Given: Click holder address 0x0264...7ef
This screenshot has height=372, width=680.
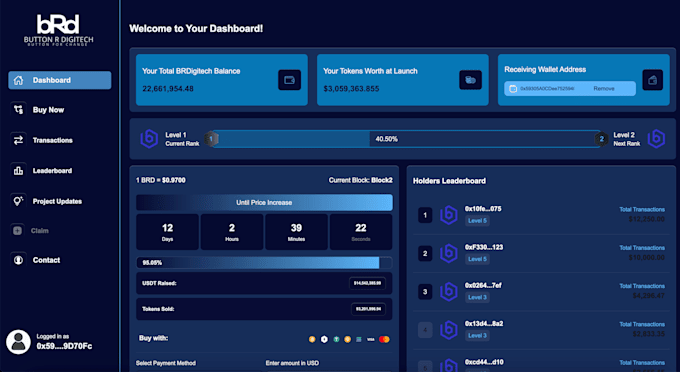Looking at the screenshot, I should tap(483, 285).
